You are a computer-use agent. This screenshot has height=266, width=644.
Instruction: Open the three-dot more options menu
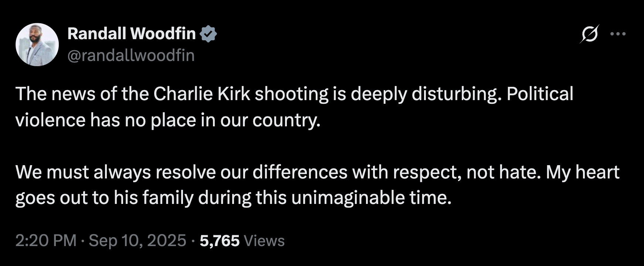pyautogui.click(x=618, y=34)
